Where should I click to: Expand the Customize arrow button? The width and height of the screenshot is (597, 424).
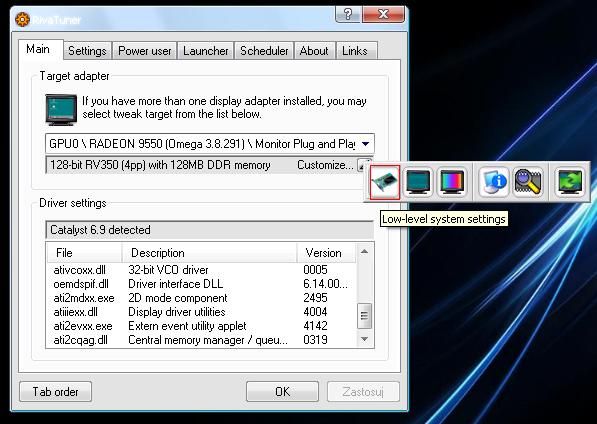click(x=364, y=165)
